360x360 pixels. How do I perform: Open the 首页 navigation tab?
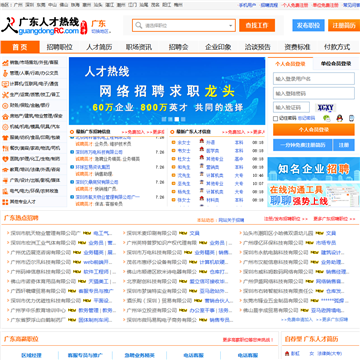[x=20, y=47]
